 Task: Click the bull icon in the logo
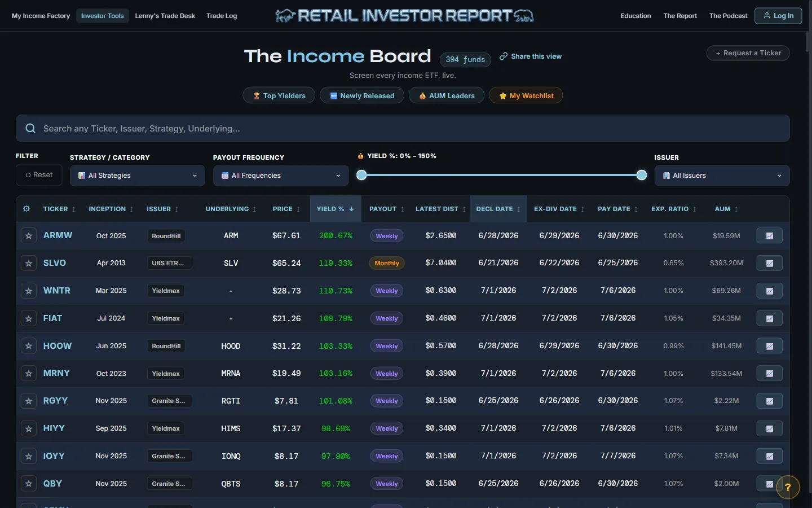pyautogui.click(x=285, y=16)
